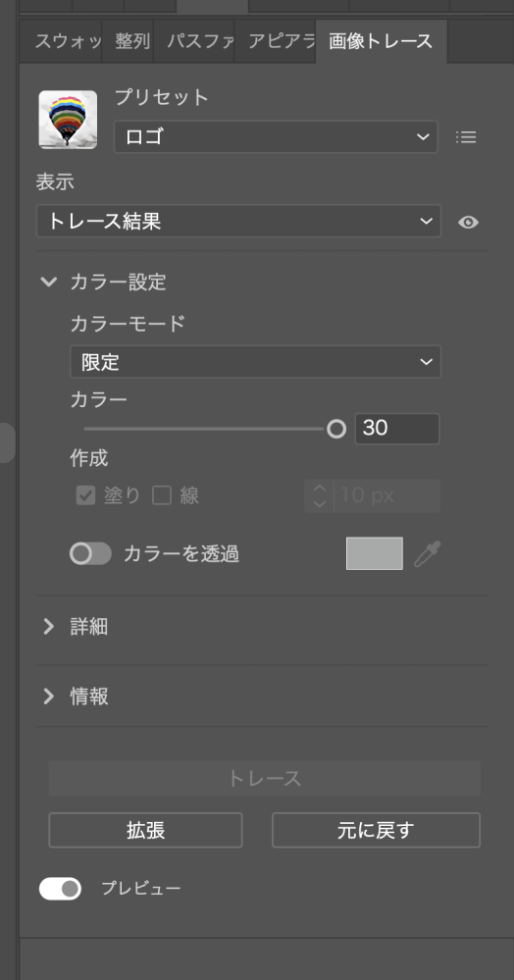This screenshot has width=514, height=980.
Task: Click the カラー value field showing 30
Action: 397,429
